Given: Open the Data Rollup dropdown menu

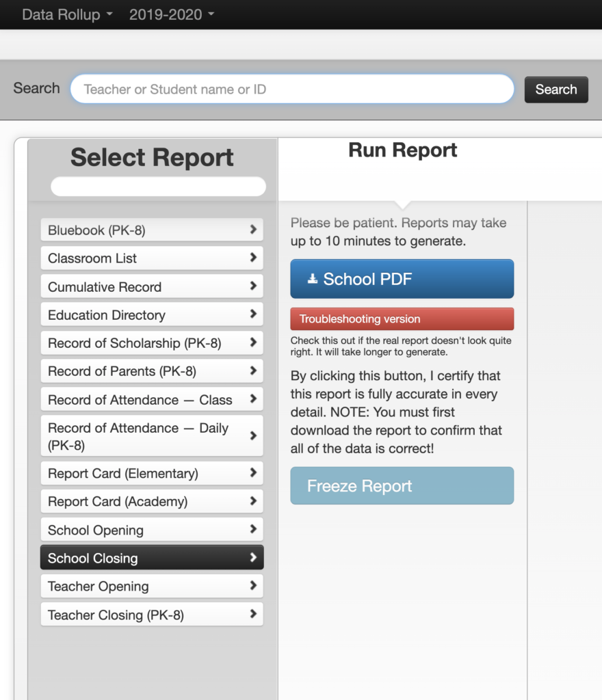Looking at the screenshot, I should click(x=67, y=15).
